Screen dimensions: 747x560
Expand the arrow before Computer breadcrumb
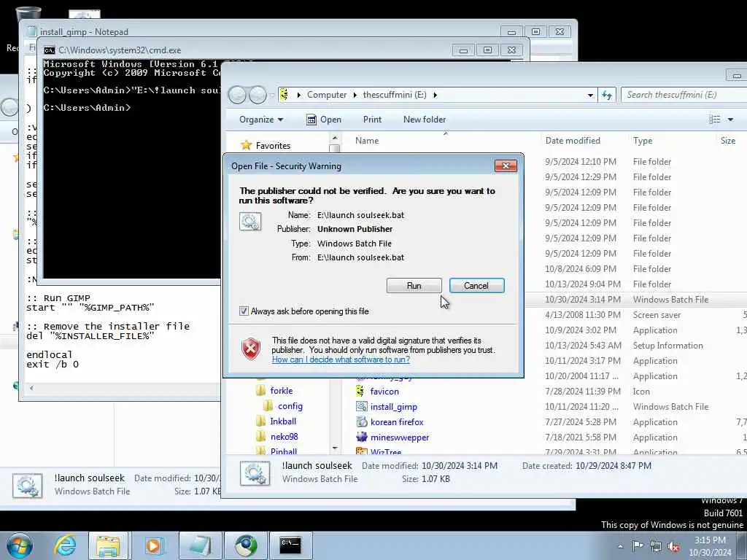pos(298,95)
